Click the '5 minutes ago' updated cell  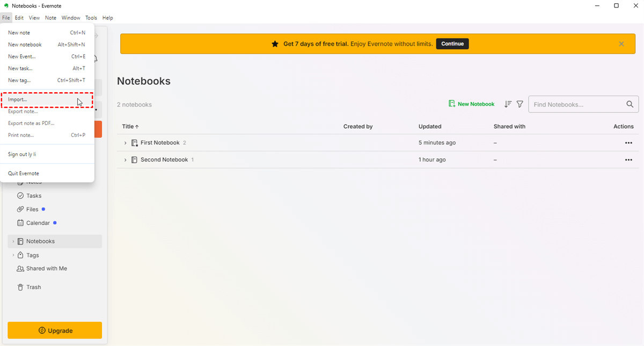pos(437,143)
